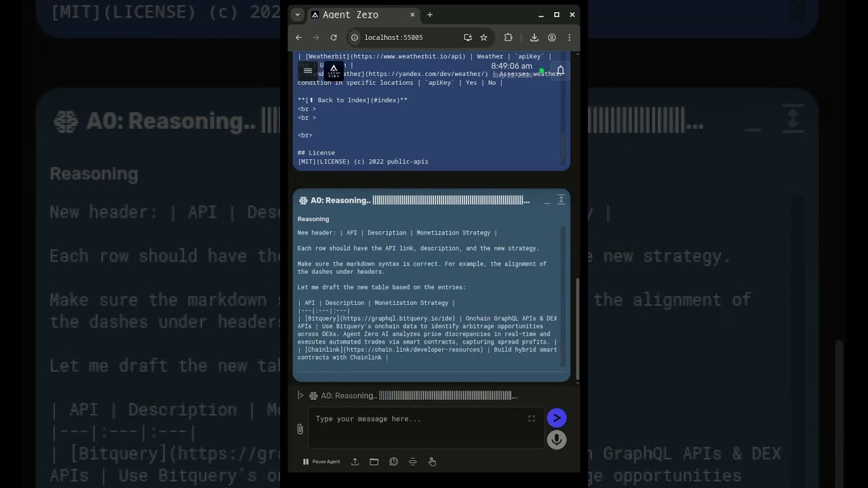Open a new browser tab
868x488 pixels.
[x=429, y=15]
